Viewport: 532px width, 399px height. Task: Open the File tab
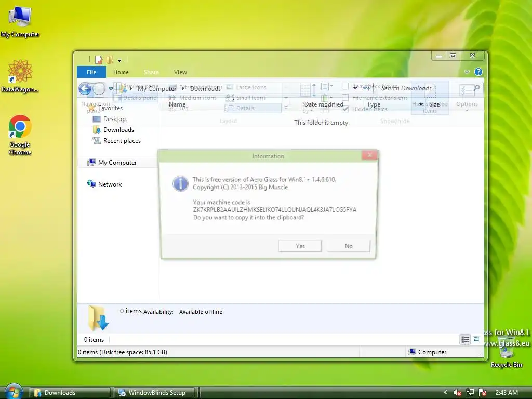click(91, 72)
